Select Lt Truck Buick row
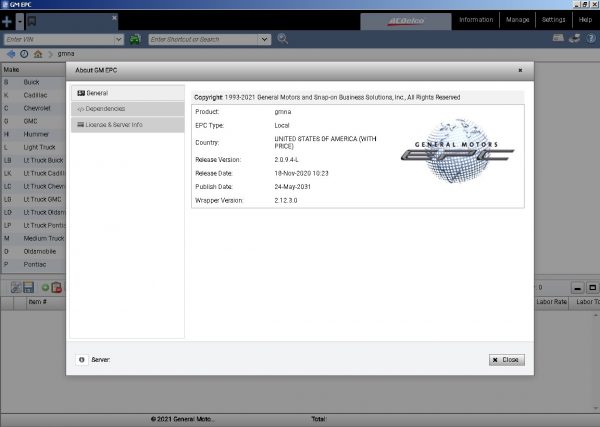Screen dimensions: 600x427 click(x=34, y=160)
